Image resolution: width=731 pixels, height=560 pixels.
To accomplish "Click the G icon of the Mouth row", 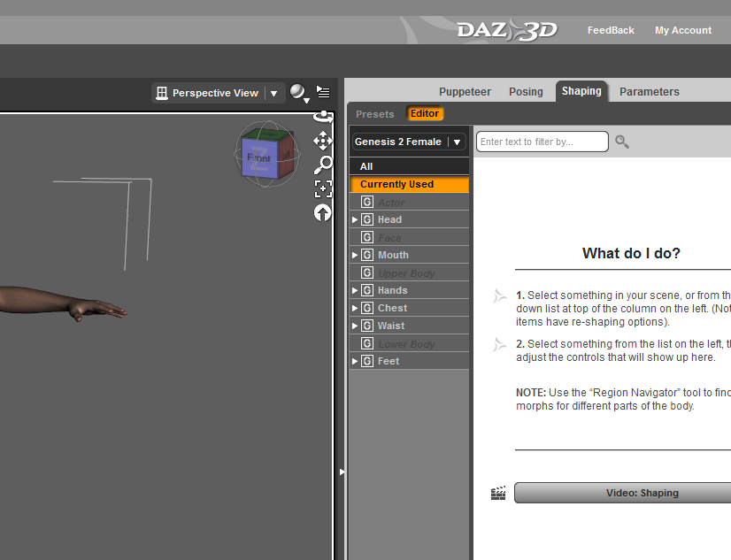I will 367,255.
